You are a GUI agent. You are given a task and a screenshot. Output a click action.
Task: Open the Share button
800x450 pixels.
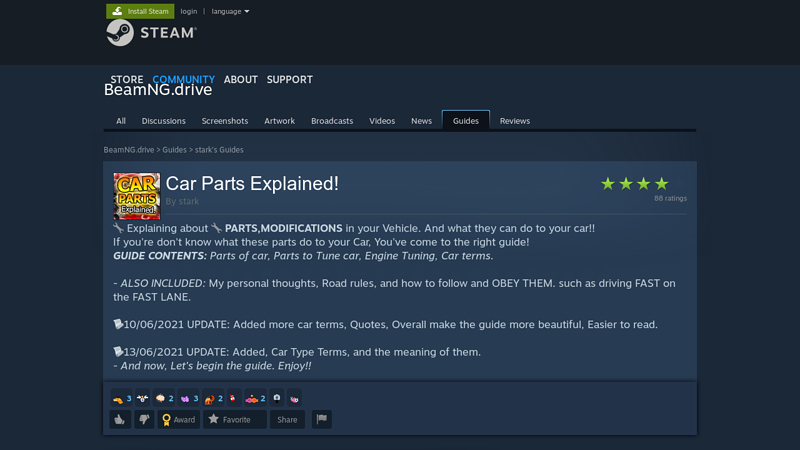pos(287,419)
